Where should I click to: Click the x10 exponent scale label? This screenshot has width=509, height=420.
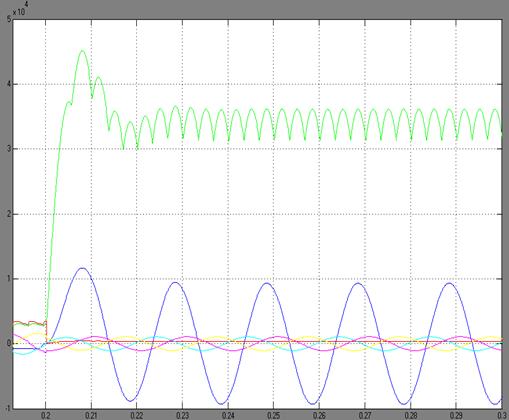[x=20, y=9]
